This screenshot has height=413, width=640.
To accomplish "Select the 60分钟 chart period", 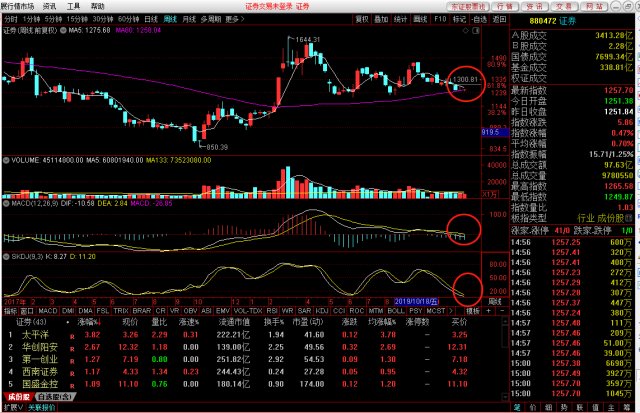I will pos(126,19).
